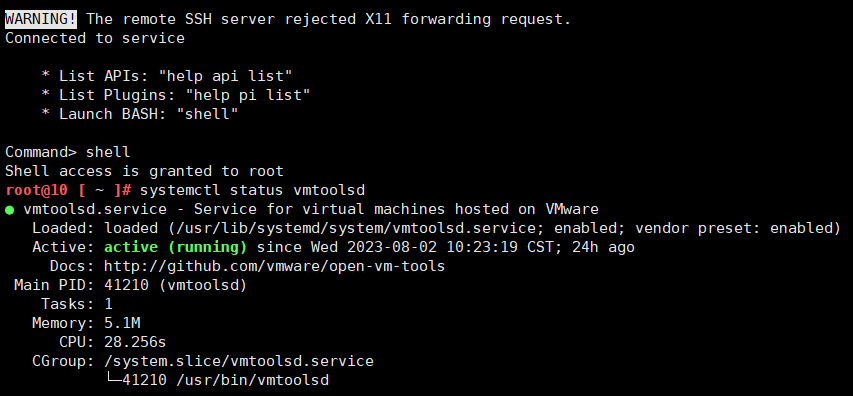
Task: Click the red root@10 prompt text
Action: click(x=36, y=190)
